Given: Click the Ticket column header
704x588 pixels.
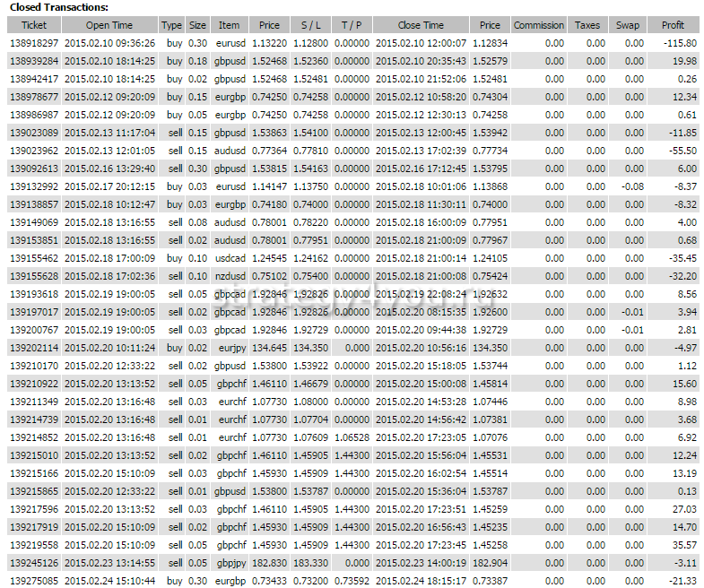Looking at the screenshot, I should coord(34,25).
